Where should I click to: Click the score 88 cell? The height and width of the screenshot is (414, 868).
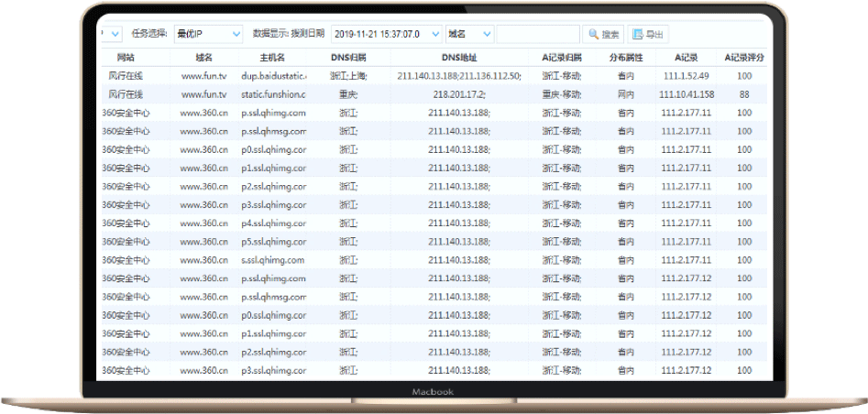tap(743, 94)
